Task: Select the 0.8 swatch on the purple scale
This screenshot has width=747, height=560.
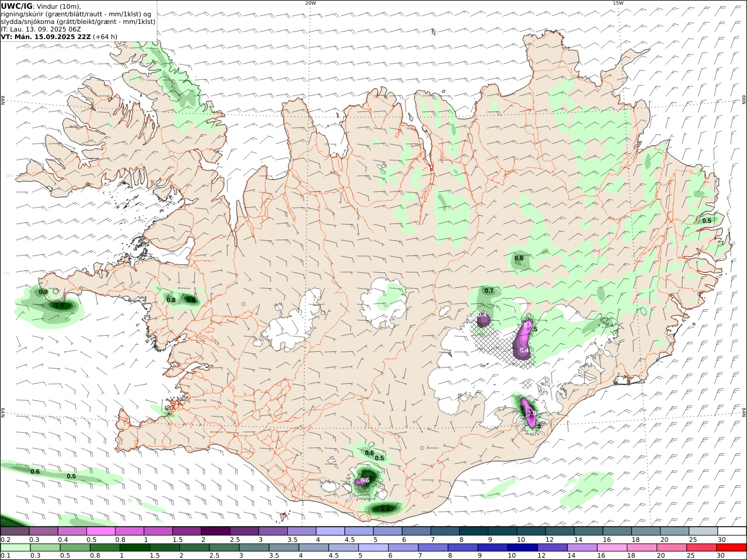Action: click(130, 531)
